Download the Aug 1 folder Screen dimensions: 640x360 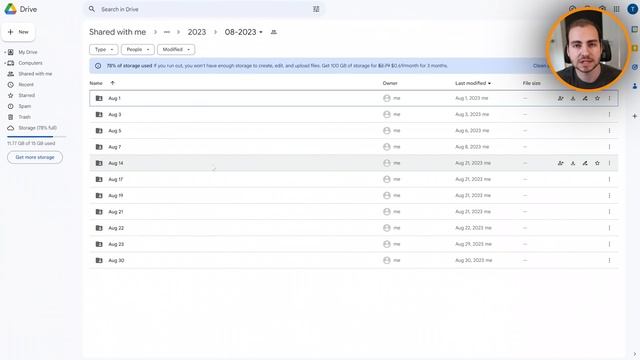573,98
